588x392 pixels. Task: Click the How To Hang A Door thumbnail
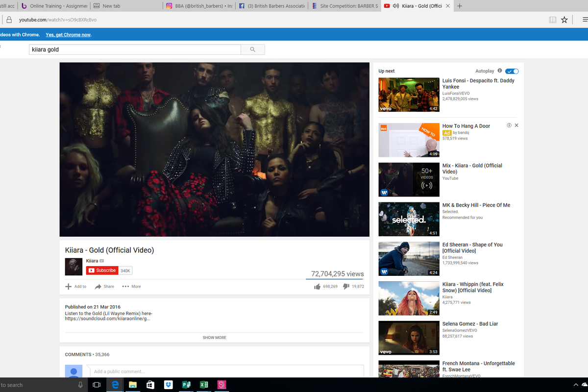(409, 140)
